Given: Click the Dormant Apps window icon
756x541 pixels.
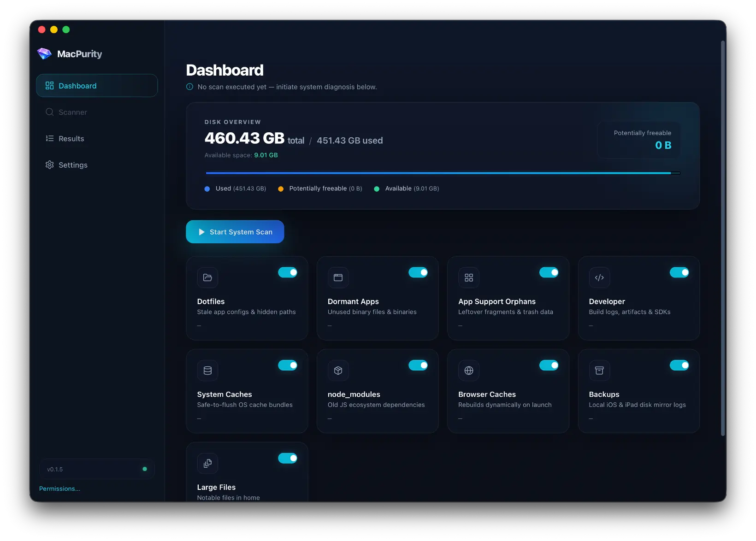Looking at the screenshot, I should click(x=338, y=277).
